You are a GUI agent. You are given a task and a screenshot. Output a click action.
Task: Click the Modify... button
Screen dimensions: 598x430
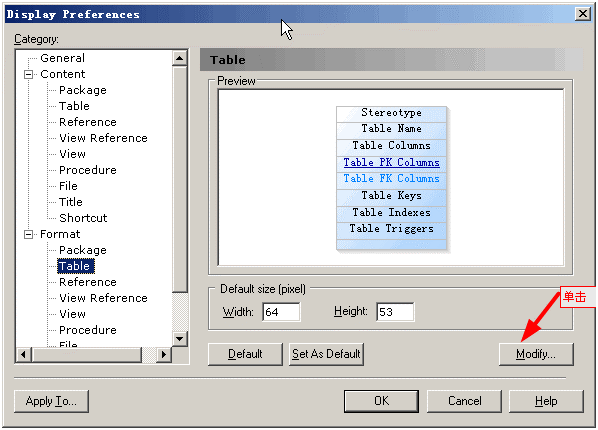pos(536,354)
